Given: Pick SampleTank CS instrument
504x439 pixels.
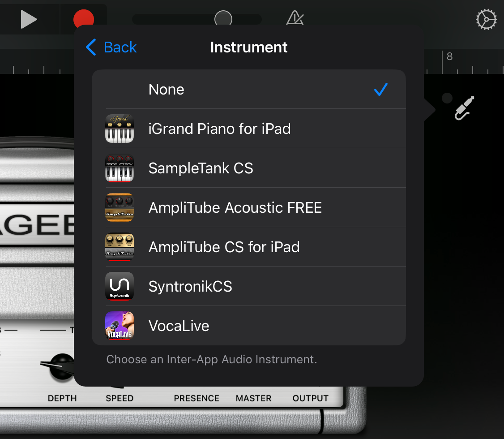Looking at the screenshot, I should tap(249, 168).
